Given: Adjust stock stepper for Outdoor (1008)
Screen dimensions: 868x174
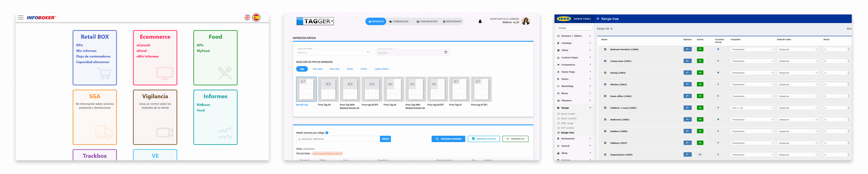Looking at the screenshot, I should (x=849, y=131).
